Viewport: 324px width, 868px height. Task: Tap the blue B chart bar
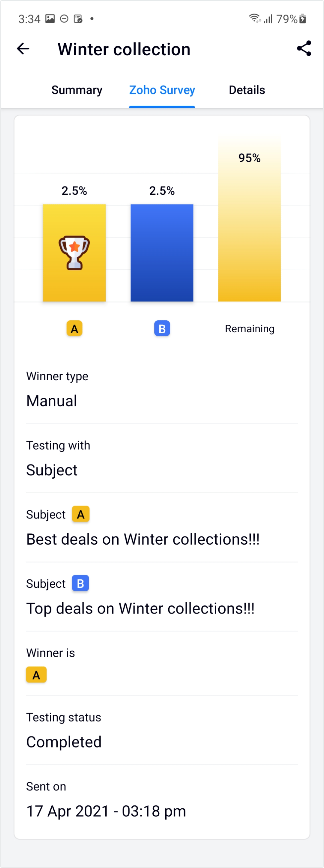(162, 253)
